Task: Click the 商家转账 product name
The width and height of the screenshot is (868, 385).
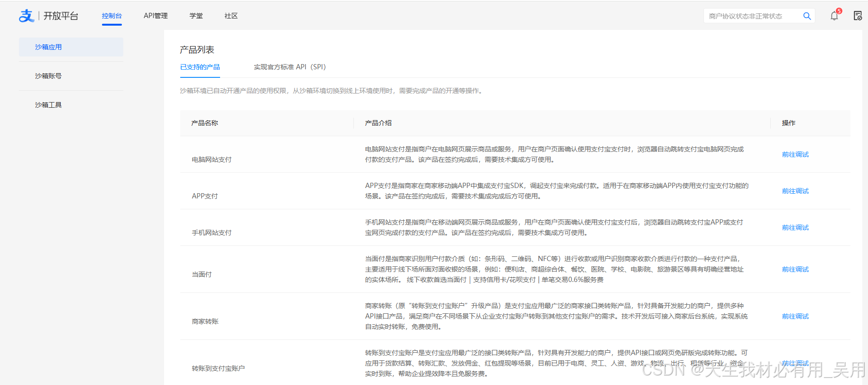Action: (205, 321)
